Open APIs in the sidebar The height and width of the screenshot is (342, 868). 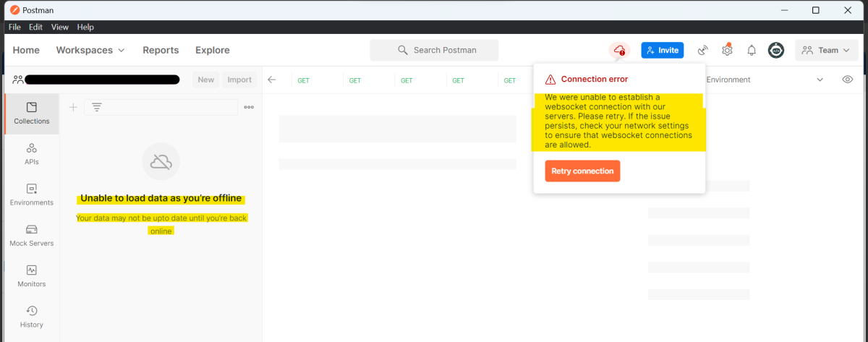coord(32,154)
